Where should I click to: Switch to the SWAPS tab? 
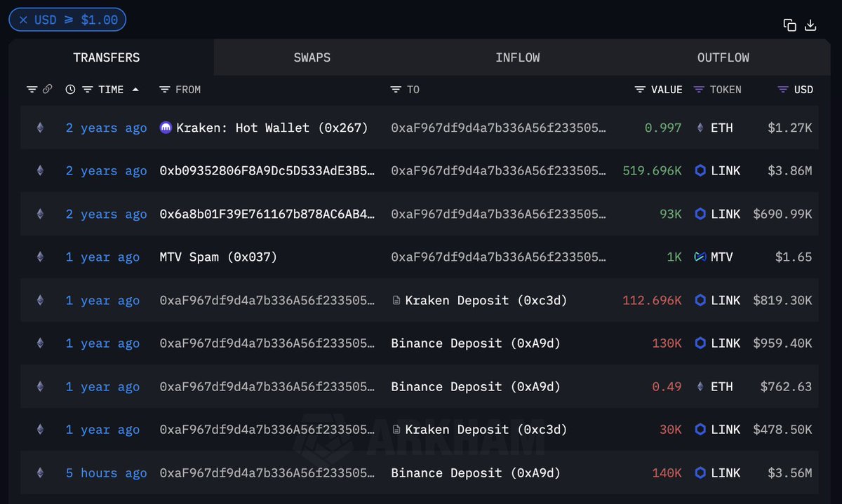coord(312,57)
